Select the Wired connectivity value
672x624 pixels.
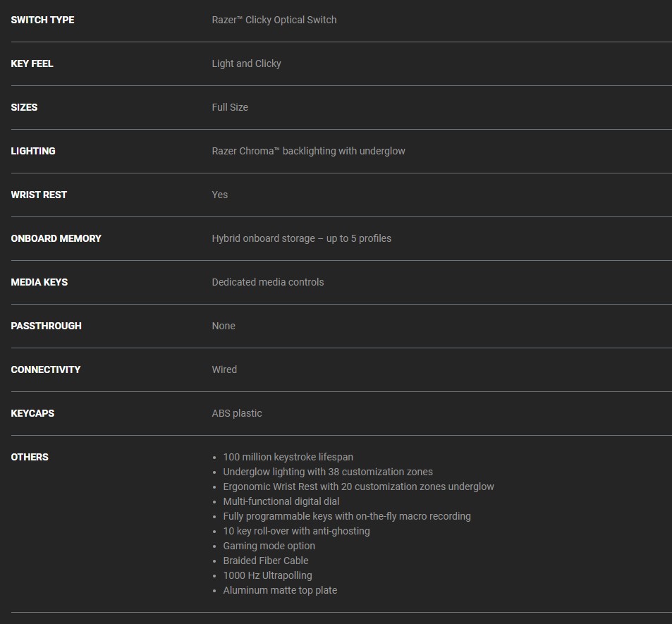(224, 369)
